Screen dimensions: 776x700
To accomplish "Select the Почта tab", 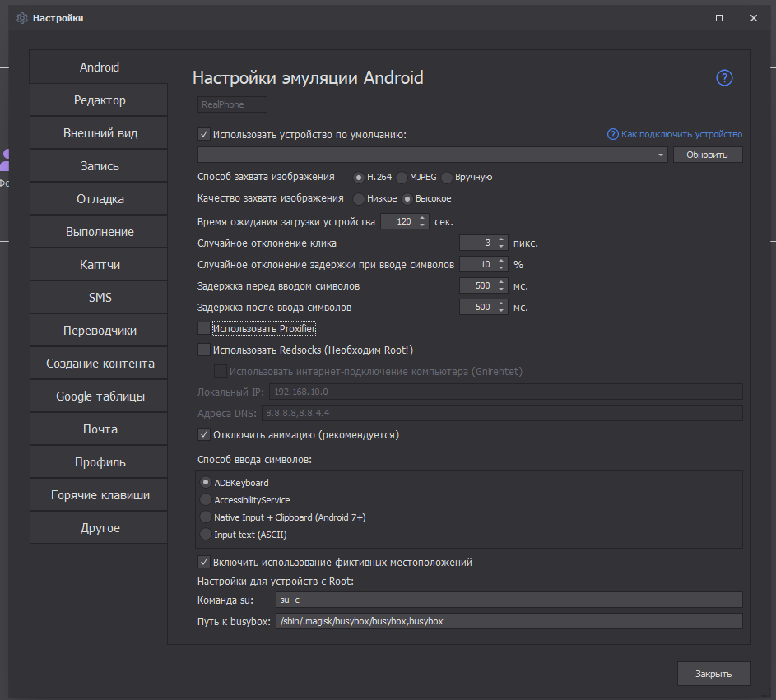I will point(100,429).
